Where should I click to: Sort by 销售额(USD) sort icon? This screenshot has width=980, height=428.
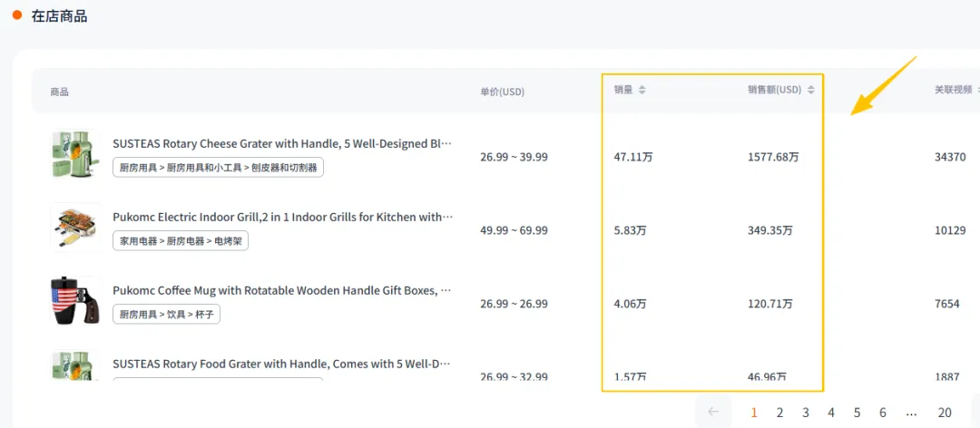pyautogui.click(x=811, y=90)
